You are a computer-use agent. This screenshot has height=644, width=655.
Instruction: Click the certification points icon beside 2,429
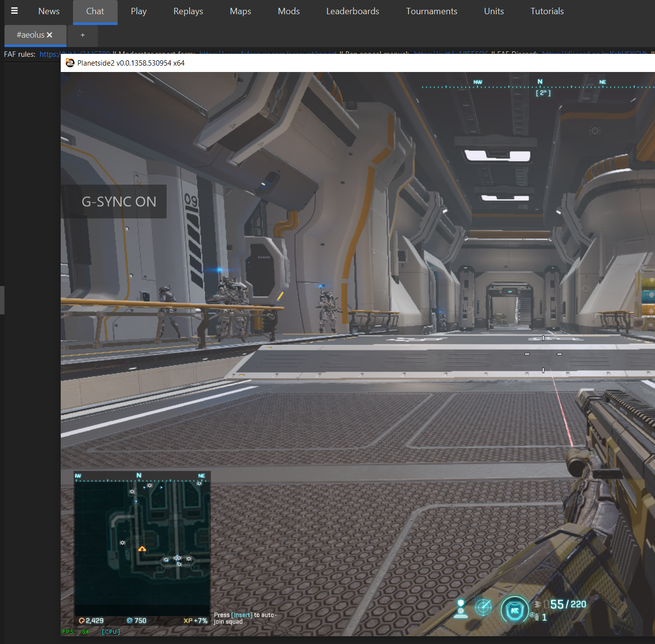[81, 620]
